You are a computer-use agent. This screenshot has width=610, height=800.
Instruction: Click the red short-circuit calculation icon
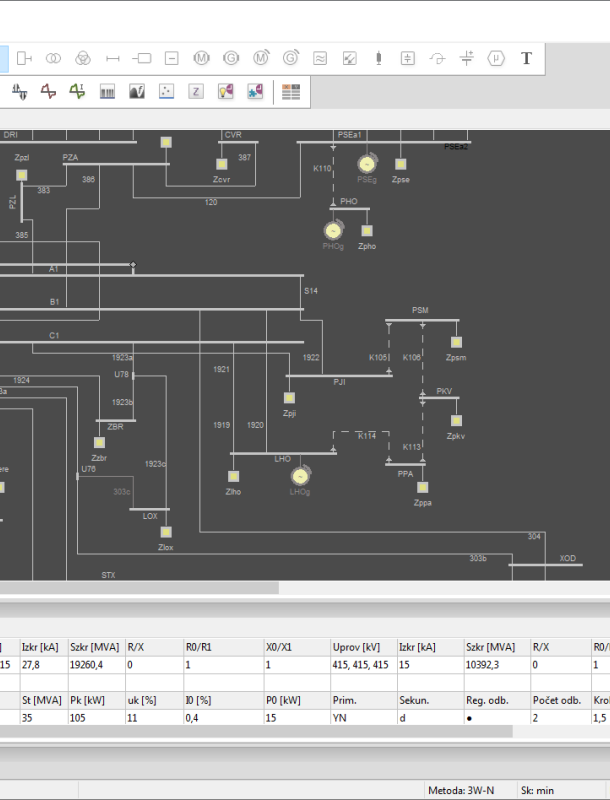pyautogui.click(x=48, y=92)
